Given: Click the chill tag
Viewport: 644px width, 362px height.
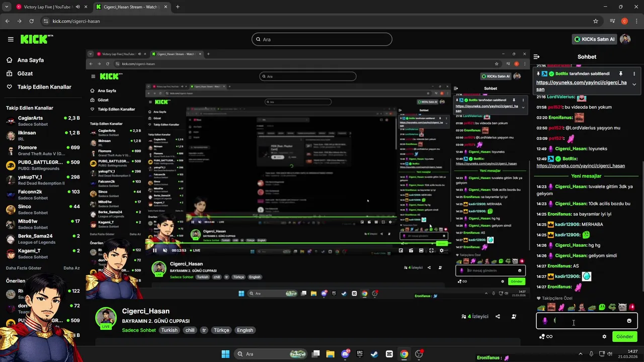Looking at the screenshot, I should tap(190, 330).
